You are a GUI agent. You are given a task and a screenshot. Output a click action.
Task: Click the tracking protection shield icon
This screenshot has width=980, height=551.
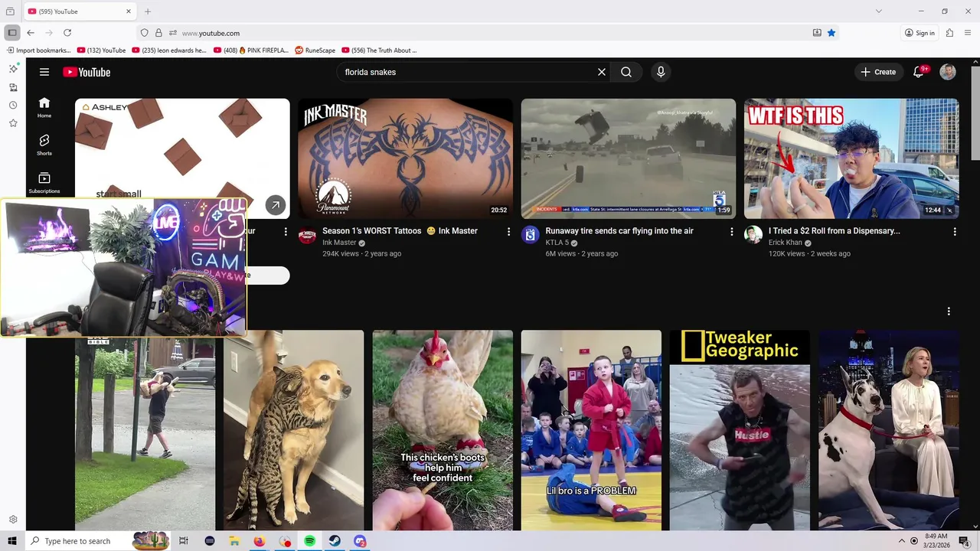(x=144, y=33)
